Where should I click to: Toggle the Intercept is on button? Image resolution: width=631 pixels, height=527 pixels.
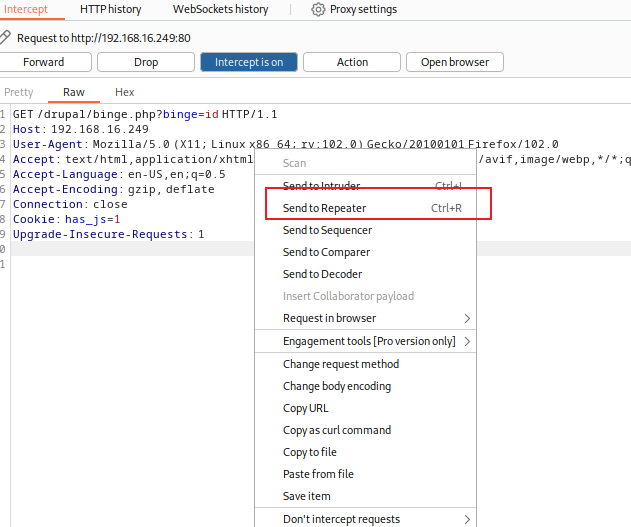[x=249, y=62]
